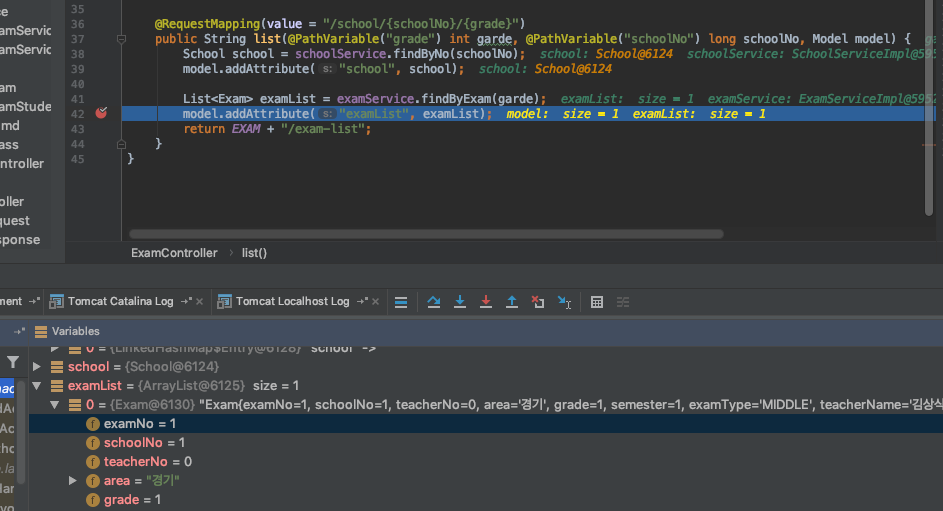Click the pin icon of Tomcat Catalina Log

[x=186, y=301]
